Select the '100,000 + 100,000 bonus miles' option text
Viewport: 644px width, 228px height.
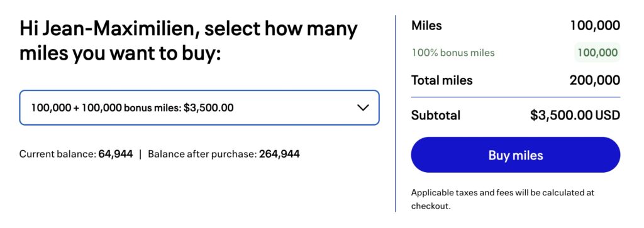(x=106, y=108)
